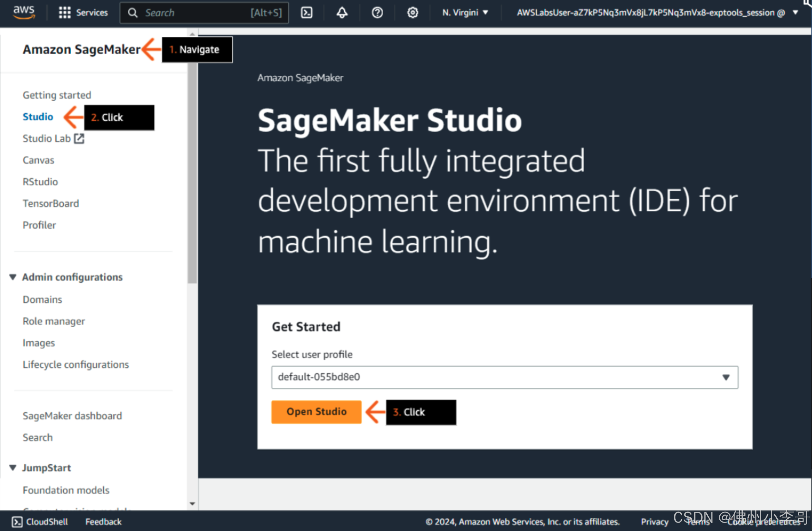Open Role manager in sidebar
812x531 pixels.
pyautogui.click(x=54, y=321)
